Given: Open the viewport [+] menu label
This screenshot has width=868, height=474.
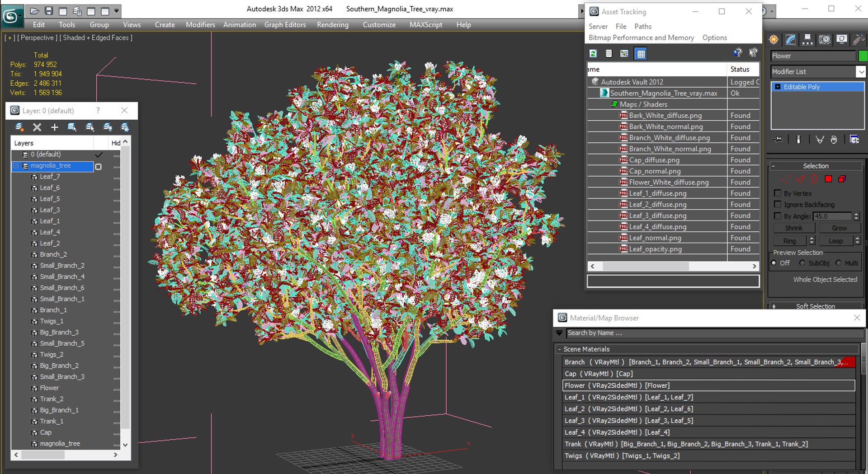Looking at the screenshot, I should pyautogui.click(x=9, y=38).
